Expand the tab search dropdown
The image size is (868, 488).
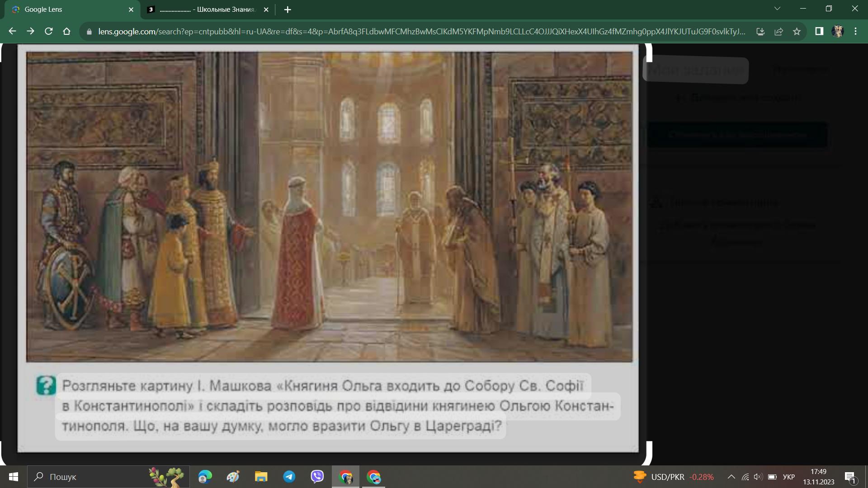click(777, 9)
